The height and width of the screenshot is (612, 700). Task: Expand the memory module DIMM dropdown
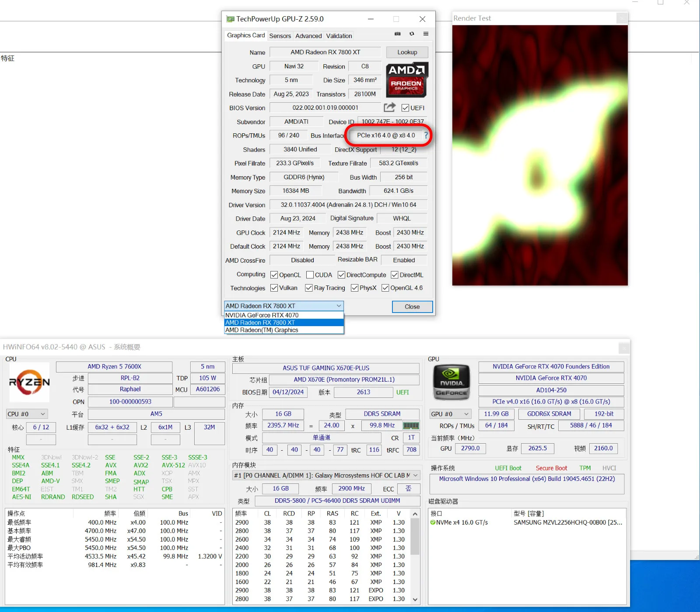point(415,475)
